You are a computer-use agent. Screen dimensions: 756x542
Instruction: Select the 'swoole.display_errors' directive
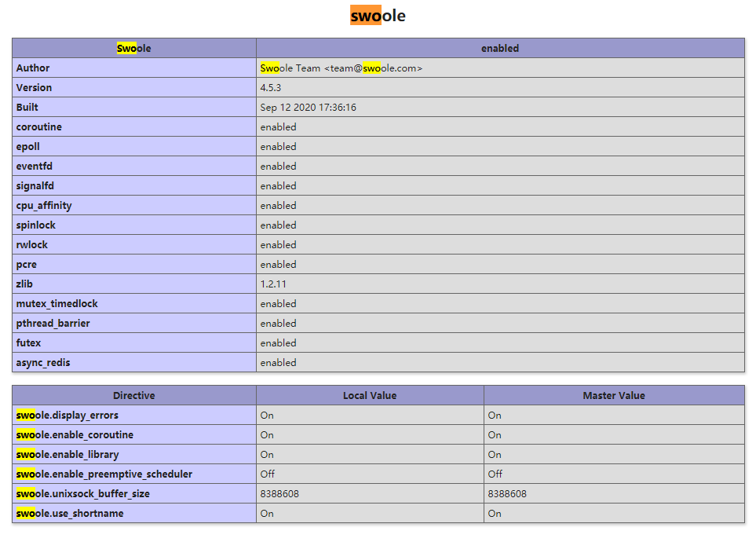(67, 415)
